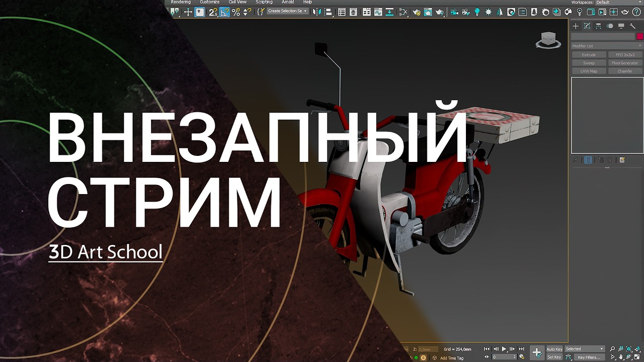Click the Align tool icon

tap(329, 12)
